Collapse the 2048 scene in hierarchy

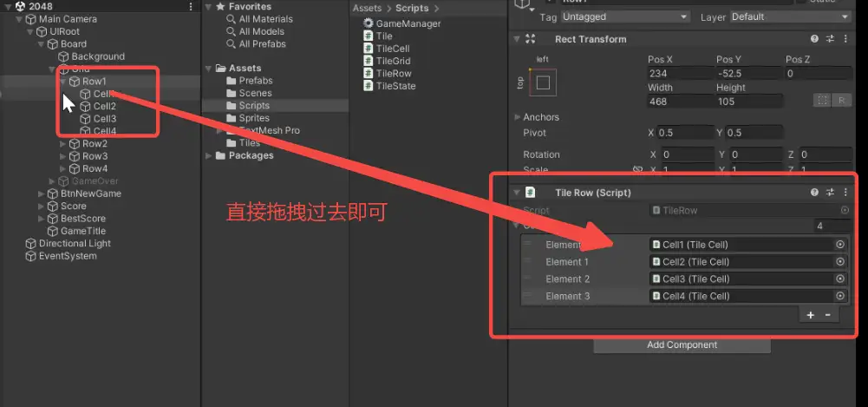(9, 7)
